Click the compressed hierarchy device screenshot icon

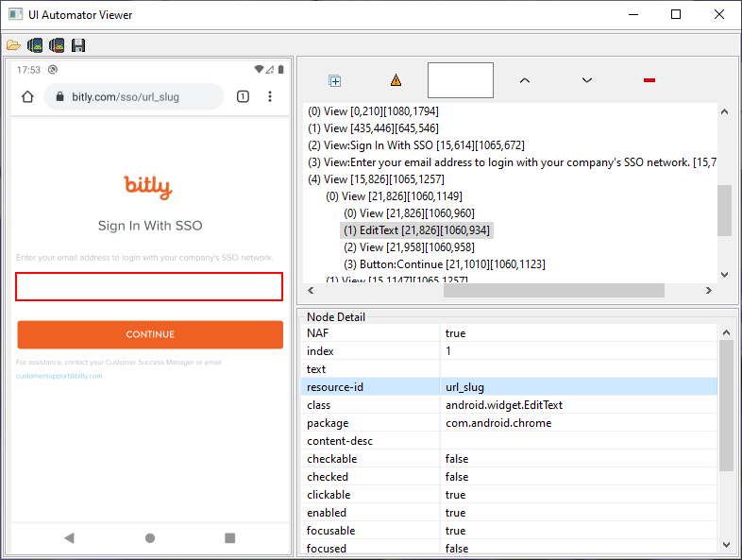point(57,45)
